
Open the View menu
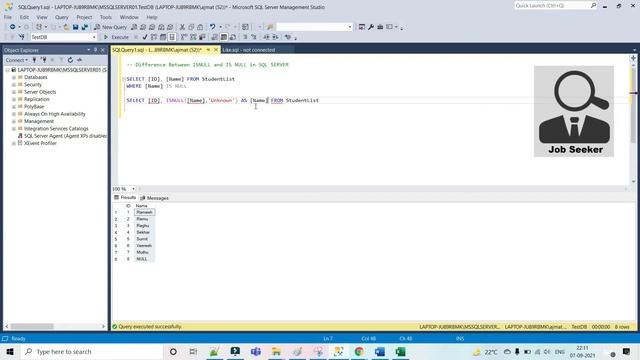coord(42,17)
